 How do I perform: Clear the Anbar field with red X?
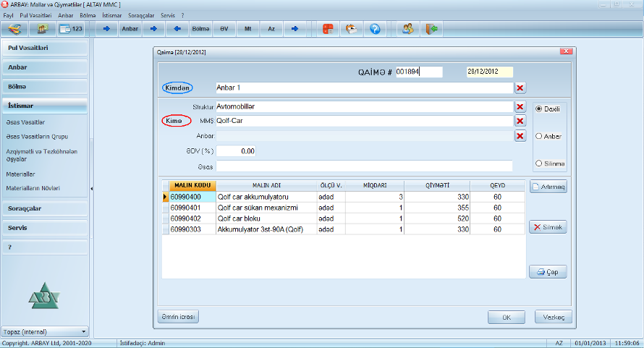pos(520,136)
